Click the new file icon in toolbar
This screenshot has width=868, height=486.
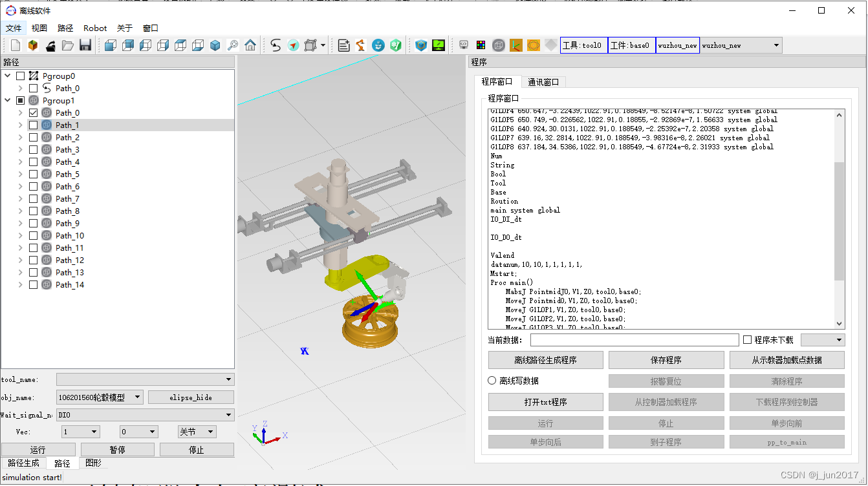[15, 45]
